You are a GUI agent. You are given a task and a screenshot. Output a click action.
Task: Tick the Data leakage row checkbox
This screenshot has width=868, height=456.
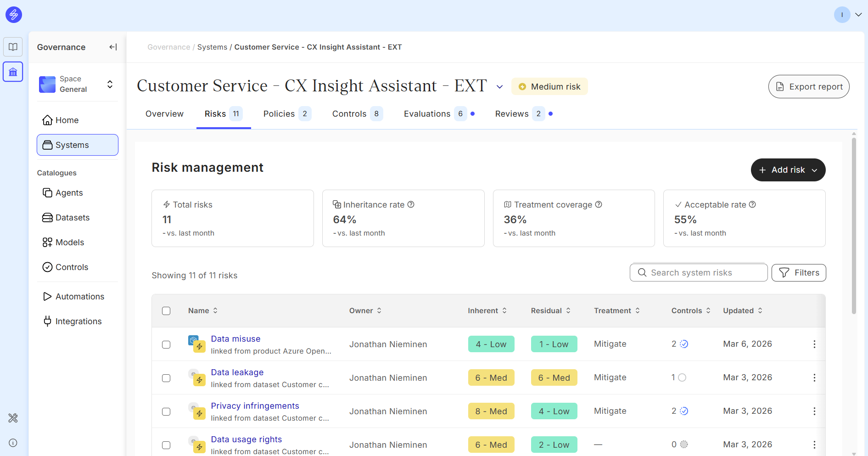[166, 378]
